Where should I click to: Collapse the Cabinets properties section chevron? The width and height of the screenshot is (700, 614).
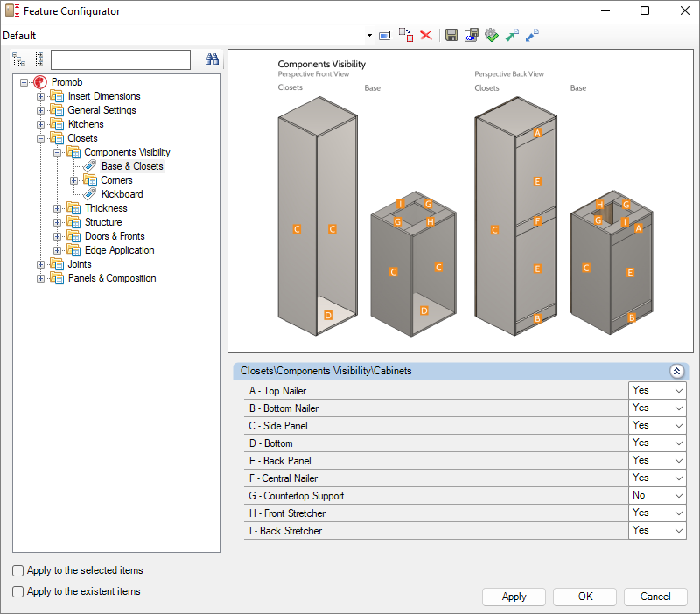tap(676, 371)
